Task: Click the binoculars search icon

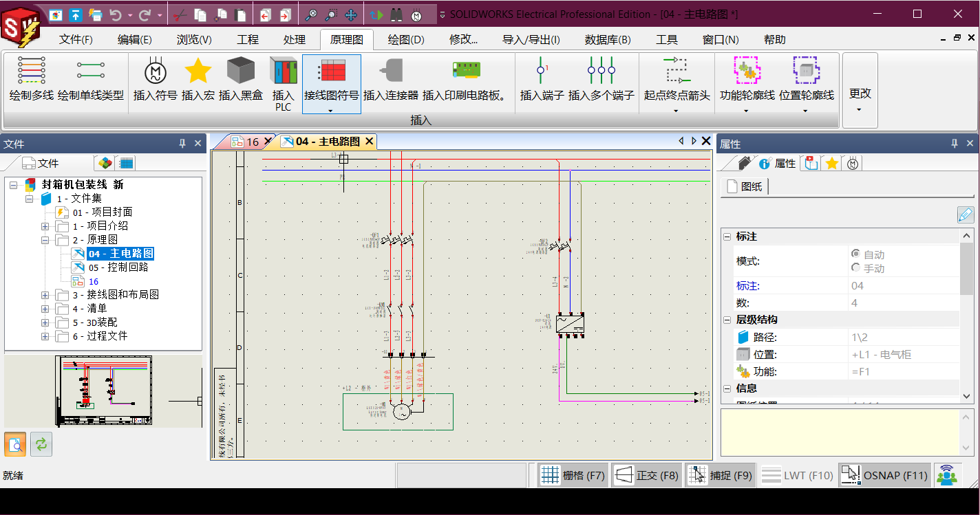Action: (396, 14)
